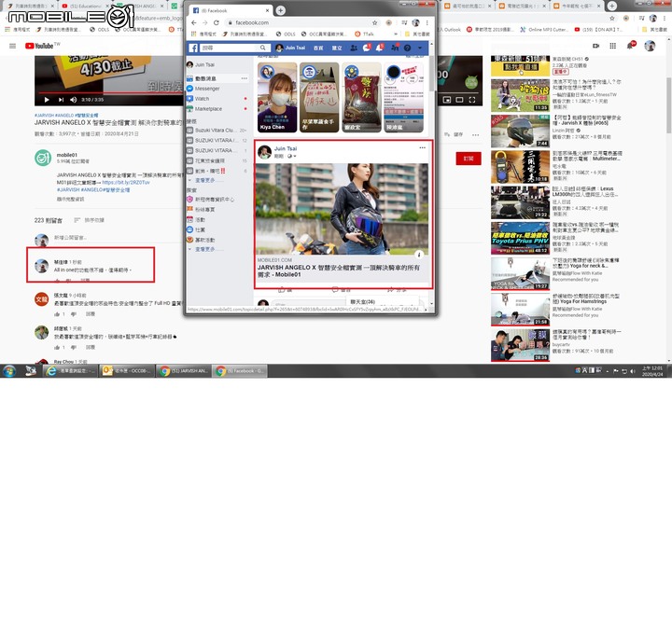Open Online MP3 Cutter bookmark
This screenshot has width=672, height=637.
(x=545, y=30)
